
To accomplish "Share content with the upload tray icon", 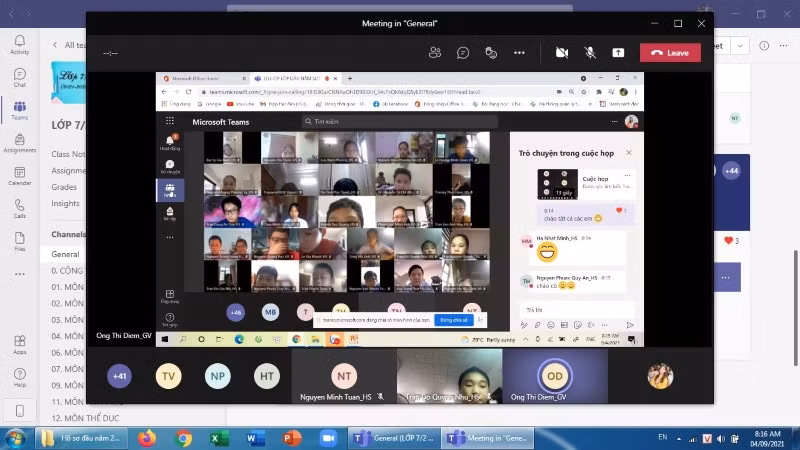I will (618, 52).
